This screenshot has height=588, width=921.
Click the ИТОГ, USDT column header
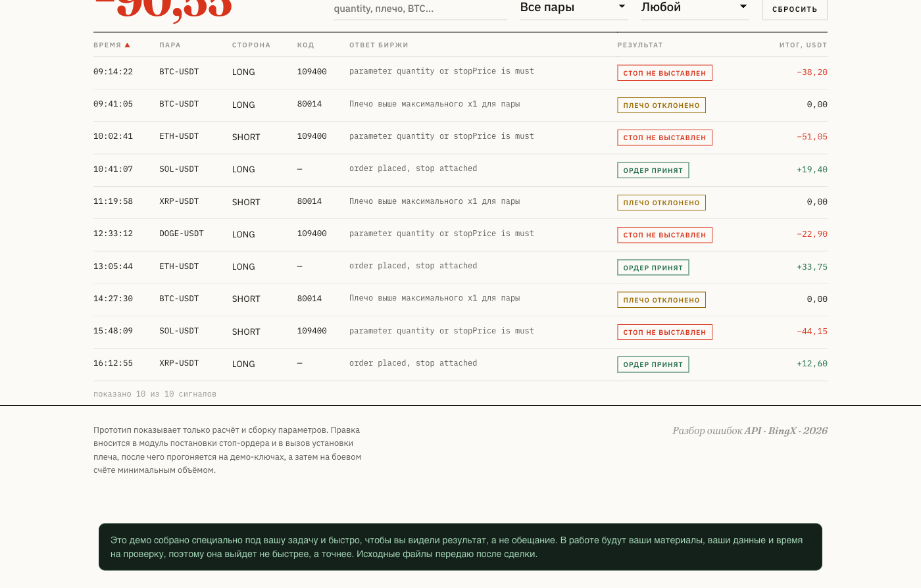(x=803, y=45)
